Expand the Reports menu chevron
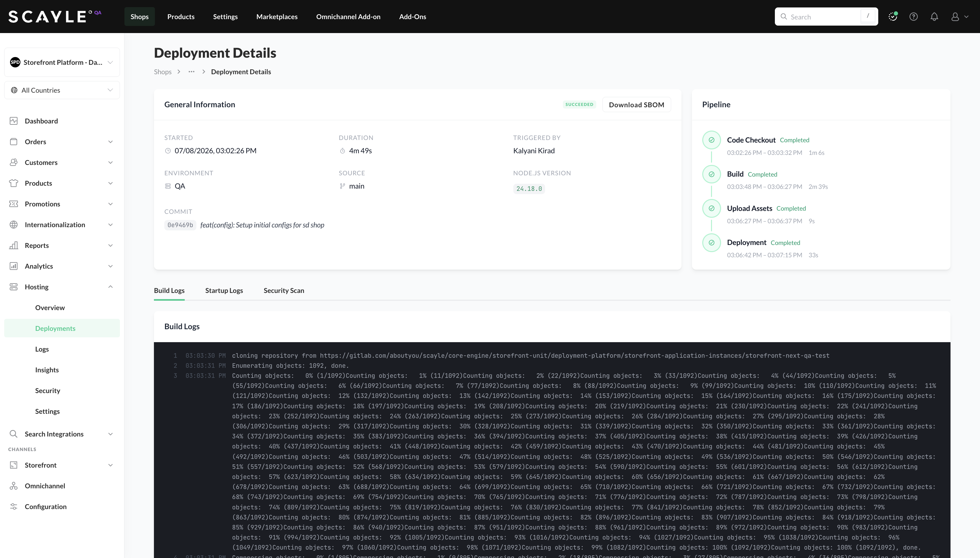Screen dimensions: 980x558 click(111, 245)
